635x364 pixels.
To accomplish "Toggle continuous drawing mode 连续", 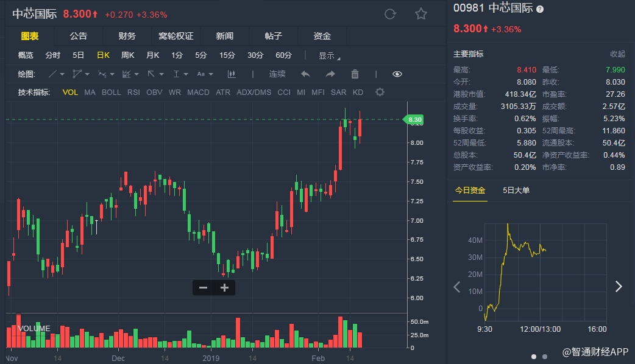I will click(277, 74).
